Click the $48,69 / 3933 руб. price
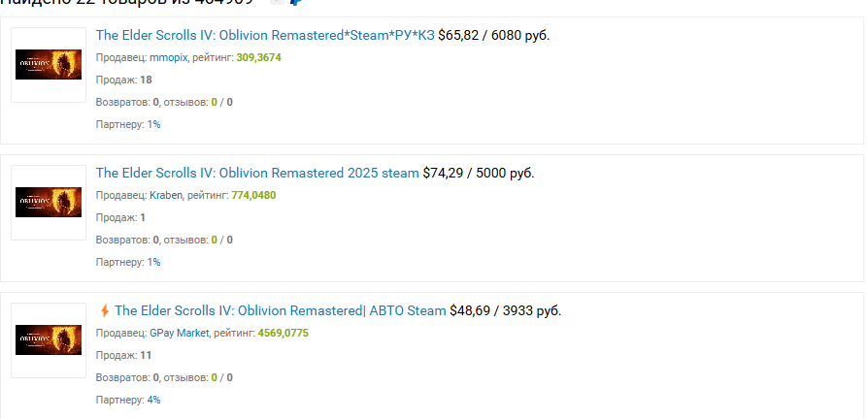Image resolution: width=868 pixels, height=419 pixels. pos(505,311)
